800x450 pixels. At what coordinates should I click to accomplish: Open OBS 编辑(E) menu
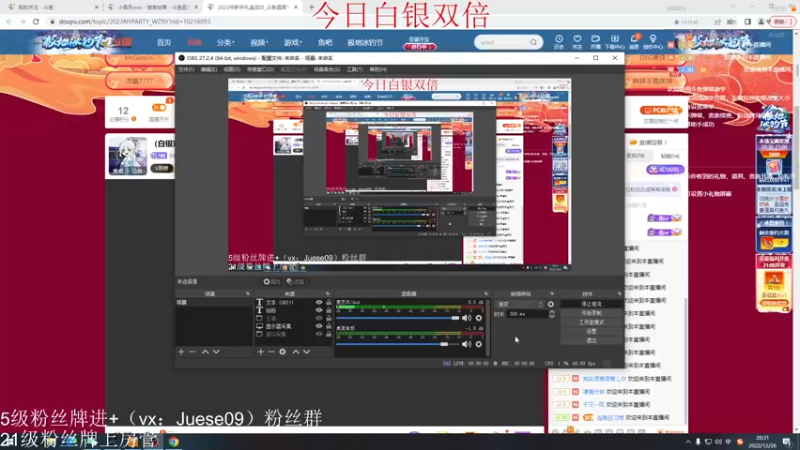[x=209, y=69]
